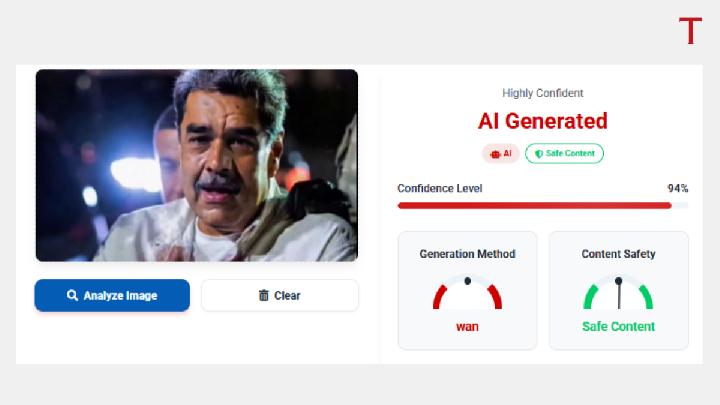Click the trash can icon on Clear
Image resolution: width=720 pixels, height=405 pixels.
tap(264, 296)
